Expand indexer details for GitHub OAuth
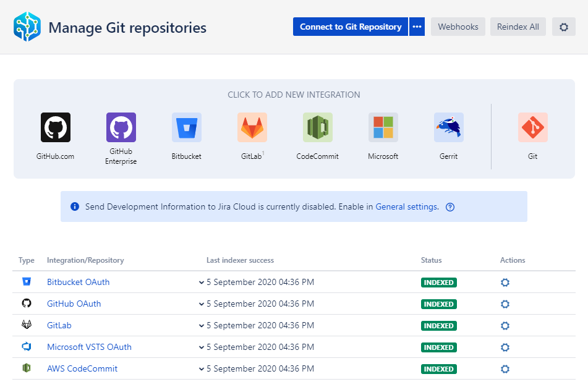The width and height of the screenshot is (588, 387). (202, 305)
